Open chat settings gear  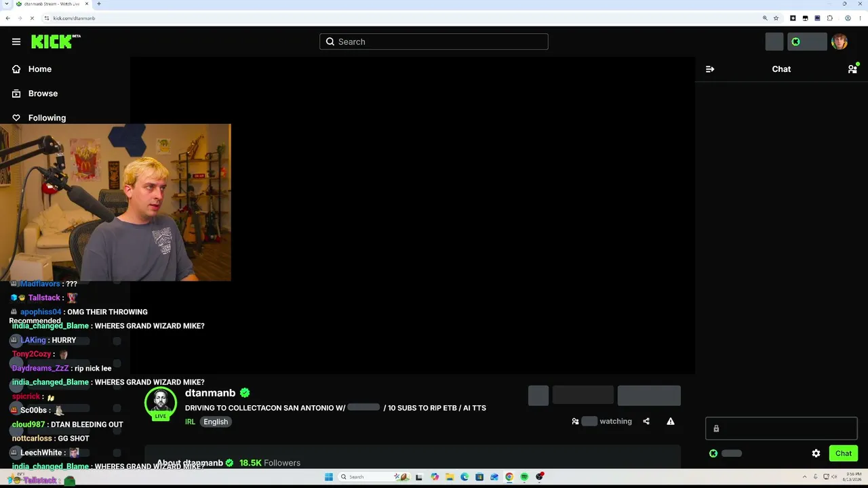pyautogui.click(x=816, y=453)
